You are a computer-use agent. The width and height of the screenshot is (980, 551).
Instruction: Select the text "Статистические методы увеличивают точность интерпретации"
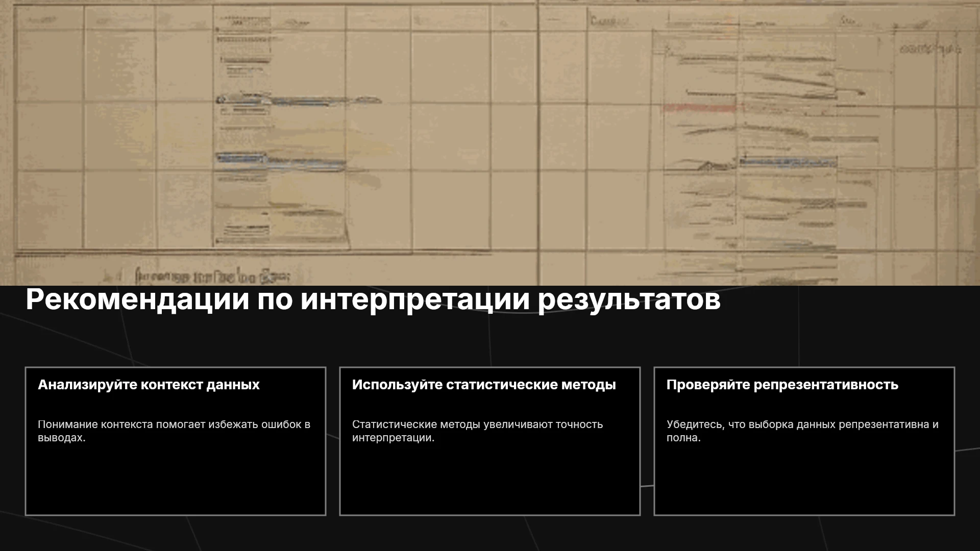tap(477, 431)
